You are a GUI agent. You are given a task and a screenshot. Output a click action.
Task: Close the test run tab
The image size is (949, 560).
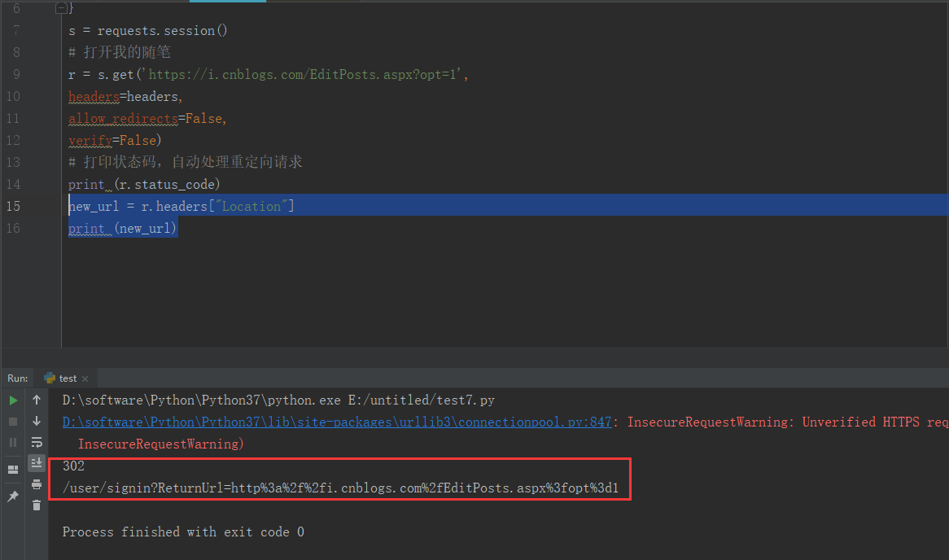[85, 378]
